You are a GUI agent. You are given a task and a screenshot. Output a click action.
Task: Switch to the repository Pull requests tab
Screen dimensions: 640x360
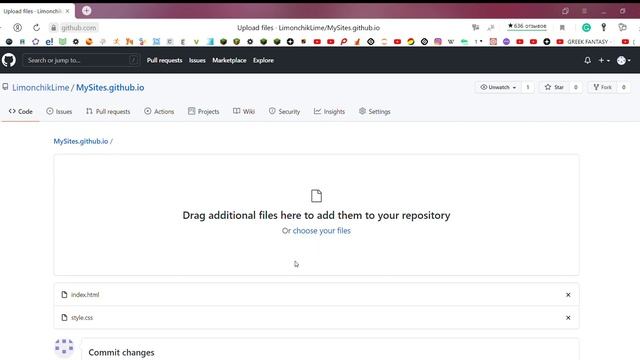pyautogui.click(x=108, y=111)
